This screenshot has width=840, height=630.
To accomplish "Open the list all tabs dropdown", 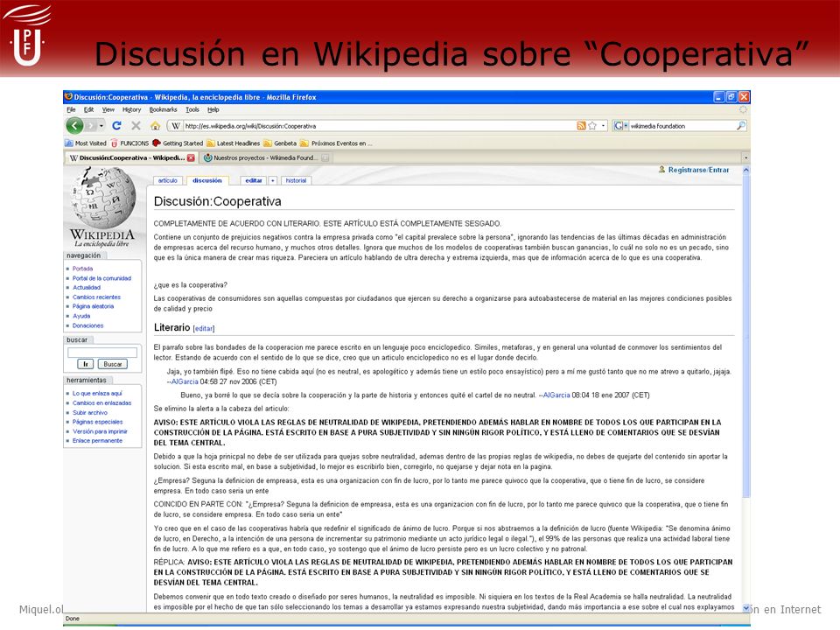I will [745, 158].
